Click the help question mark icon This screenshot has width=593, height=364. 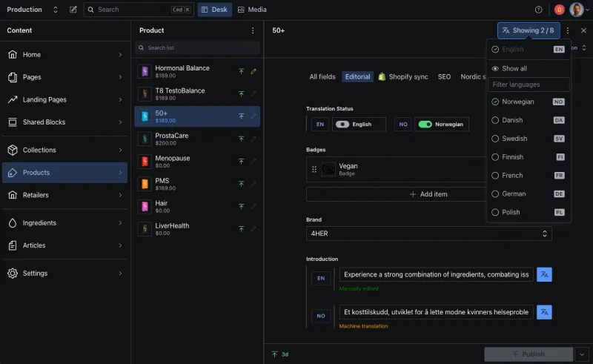coord(539,10)
